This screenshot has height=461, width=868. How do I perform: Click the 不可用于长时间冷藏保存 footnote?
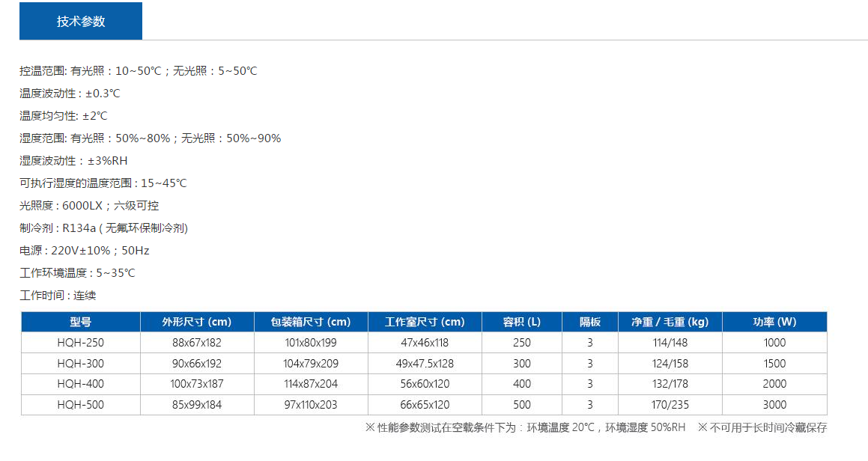pyautogui.click(x=762, y=428)
